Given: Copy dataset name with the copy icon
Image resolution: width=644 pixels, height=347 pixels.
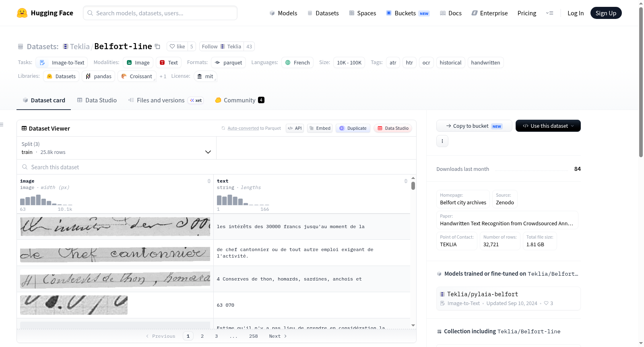Looking at the screenshot, I should (158, 46).
